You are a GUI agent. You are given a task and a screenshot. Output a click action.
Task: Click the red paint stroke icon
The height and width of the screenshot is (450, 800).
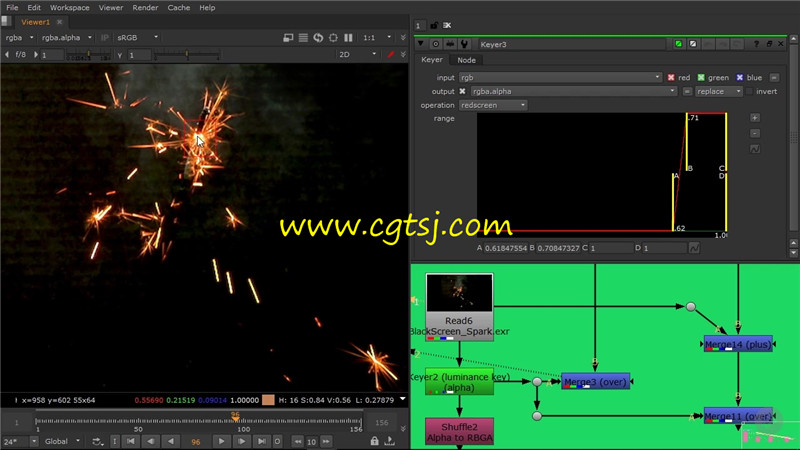[x=390, y=54]
